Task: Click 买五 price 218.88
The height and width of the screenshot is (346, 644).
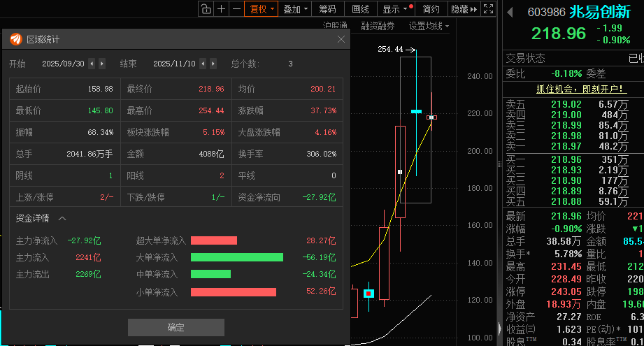Action: [566, 201]
